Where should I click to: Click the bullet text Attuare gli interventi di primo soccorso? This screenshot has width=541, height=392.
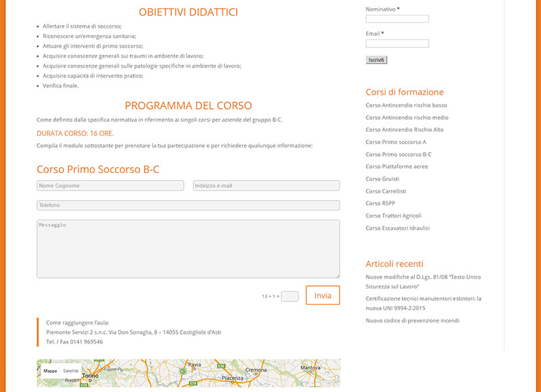click(93, 46)
